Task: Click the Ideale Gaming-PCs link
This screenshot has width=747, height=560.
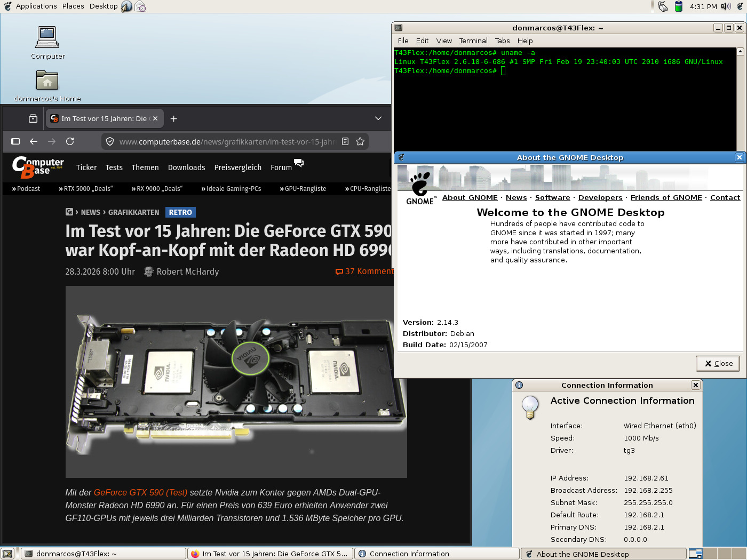Action: point(231,188)
